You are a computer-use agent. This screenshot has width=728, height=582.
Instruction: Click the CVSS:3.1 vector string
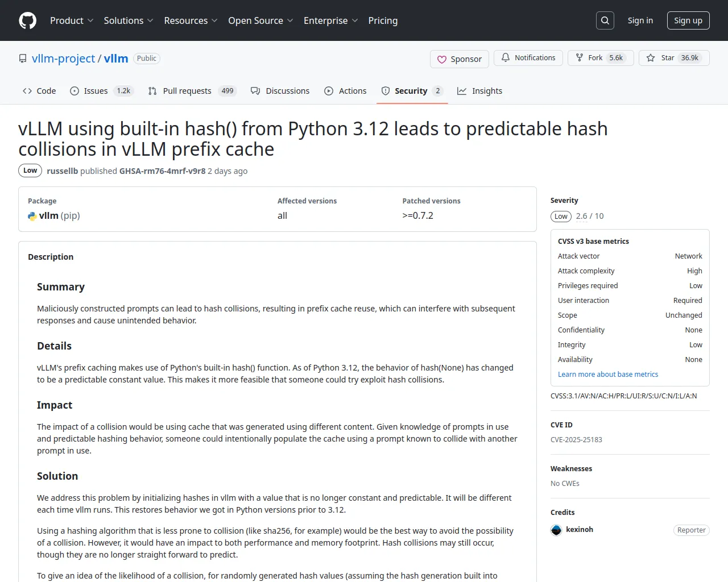(x=624, y=396)
